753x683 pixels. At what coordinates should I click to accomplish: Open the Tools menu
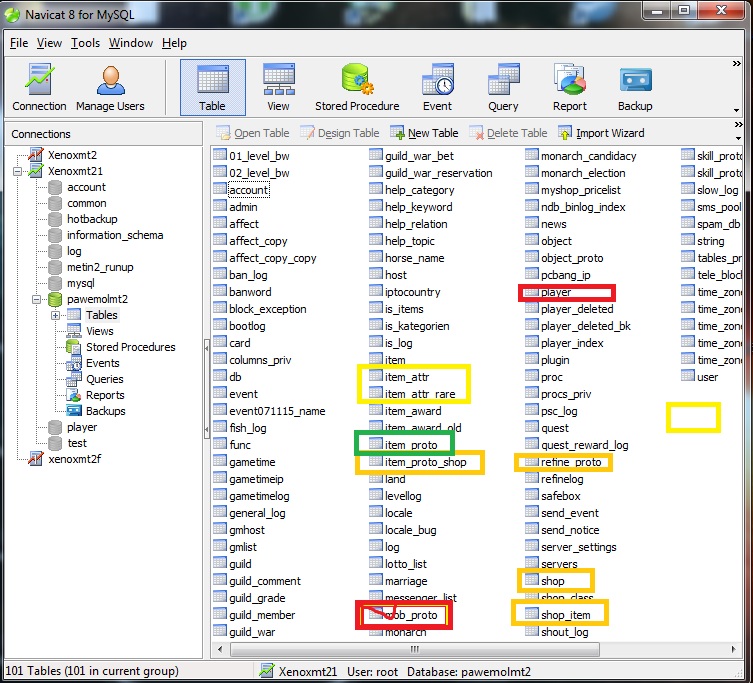click(85, 43)
